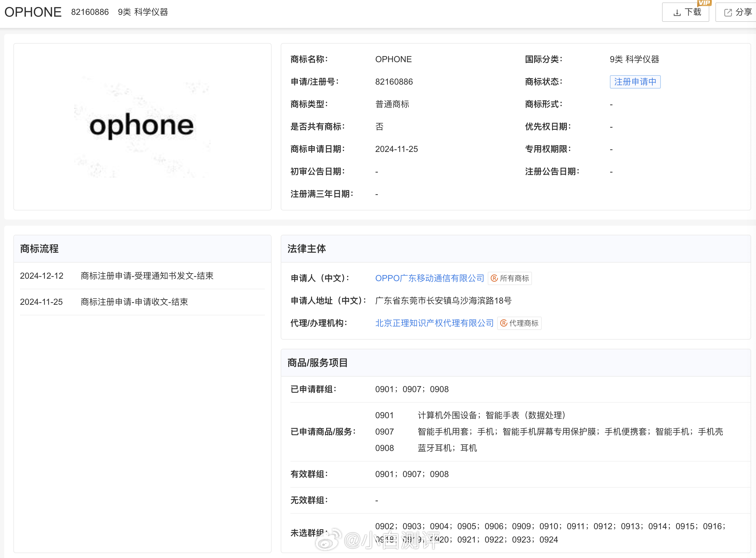The image size is (756, 558).
Task: Click group code 0908 in goods list
Action: pyautogui.click(x=384, y=448)
